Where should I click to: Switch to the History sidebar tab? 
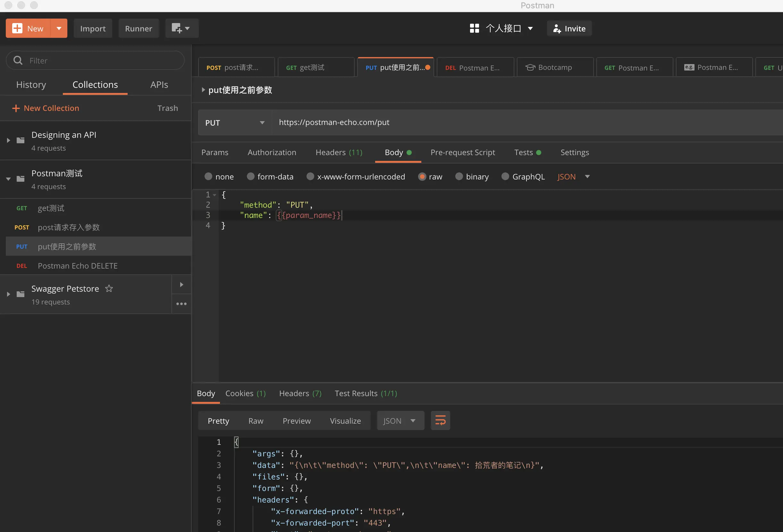[31, 85]
